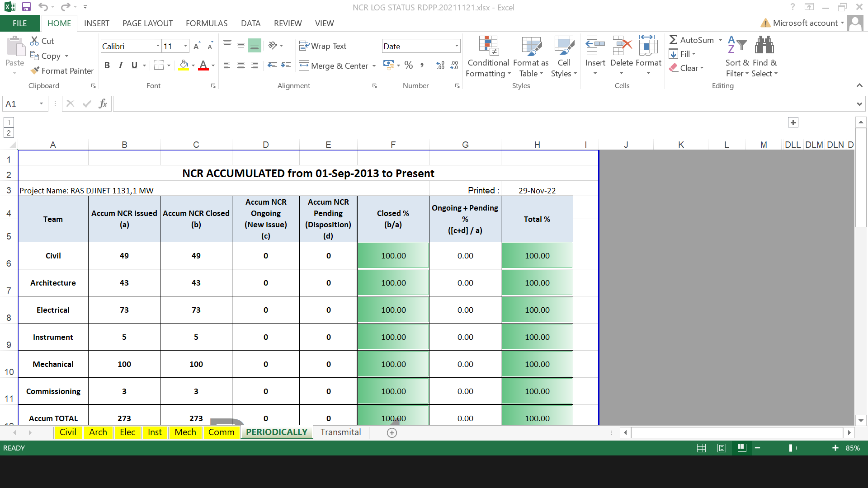Switch to the Mech sheet tab
The width and height of the screenshot is (868, 488).
pyautogui.click(x=185, y=432)
